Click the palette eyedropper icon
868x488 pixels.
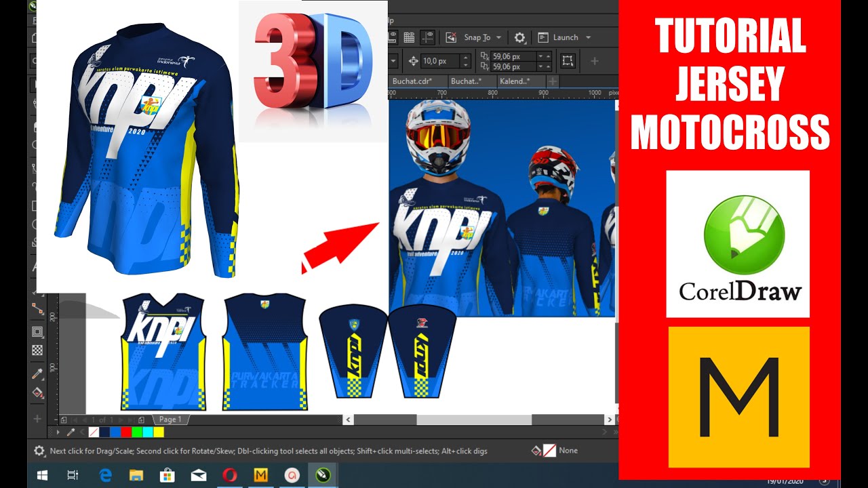[71, 432]
